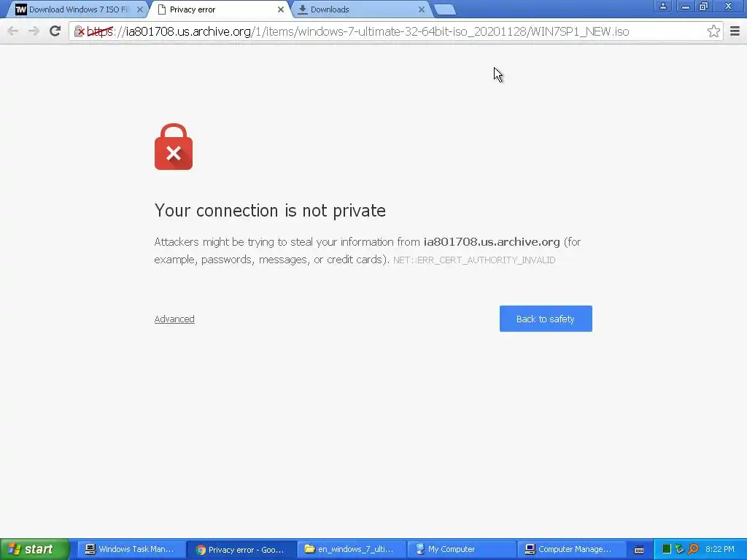Open a new tab with the new tab button
The image size is (747, 560).
coord(445,9)
